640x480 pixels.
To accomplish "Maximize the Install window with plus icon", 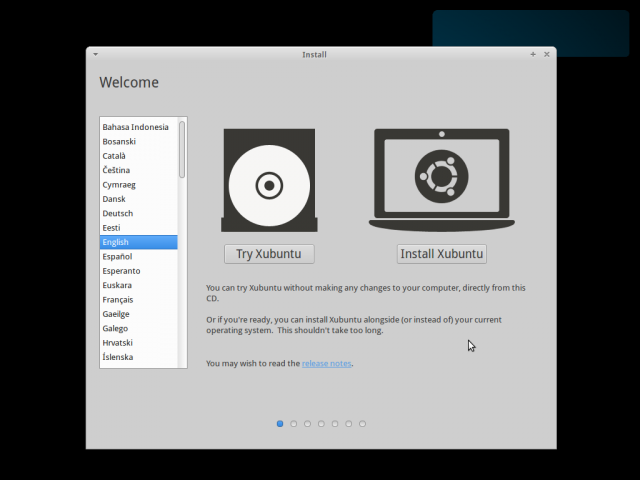I will point(533,54).
